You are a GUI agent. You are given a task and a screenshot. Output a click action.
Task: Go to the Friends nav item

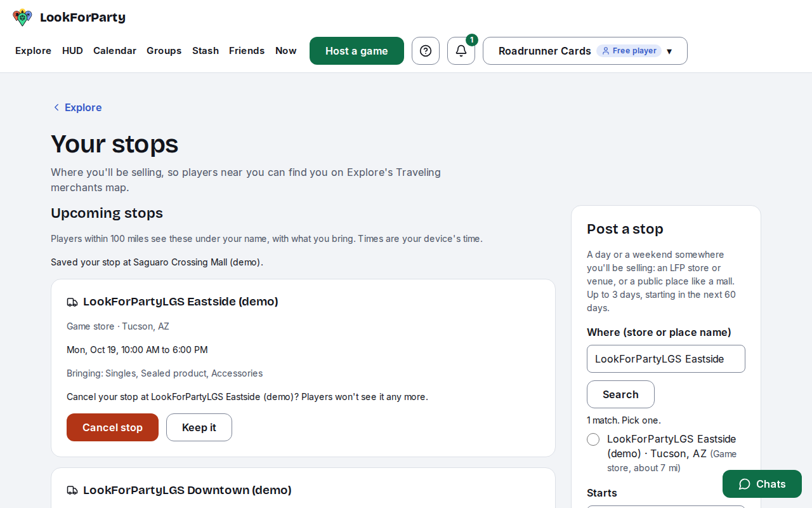(x=247, y=51)
